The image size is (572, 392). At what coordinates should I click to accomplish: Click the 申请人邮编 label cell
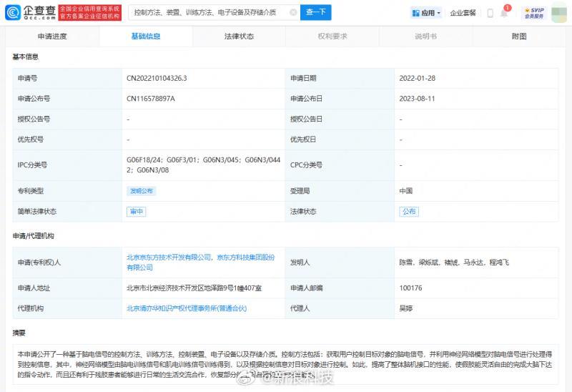(340, 288)
